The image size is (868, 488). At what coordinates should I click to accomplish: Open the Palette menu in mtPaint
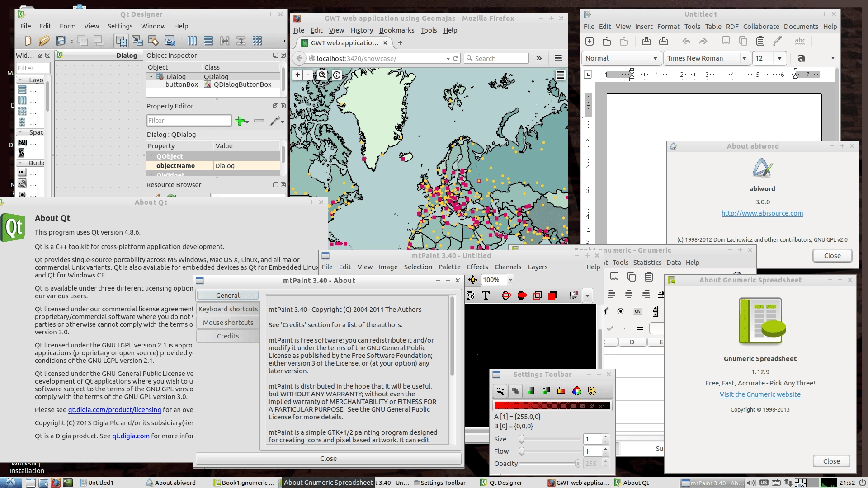coord(449,267)
